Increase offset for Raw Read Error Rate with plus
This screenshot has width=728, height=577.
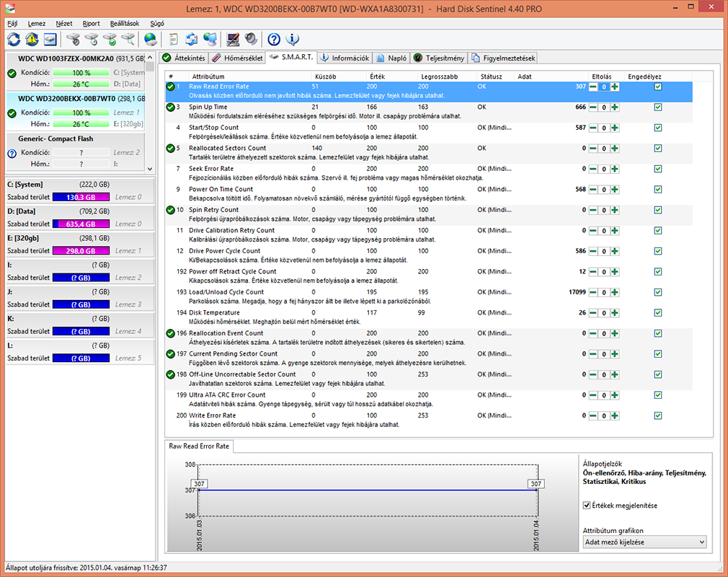[x=615, y=87]
